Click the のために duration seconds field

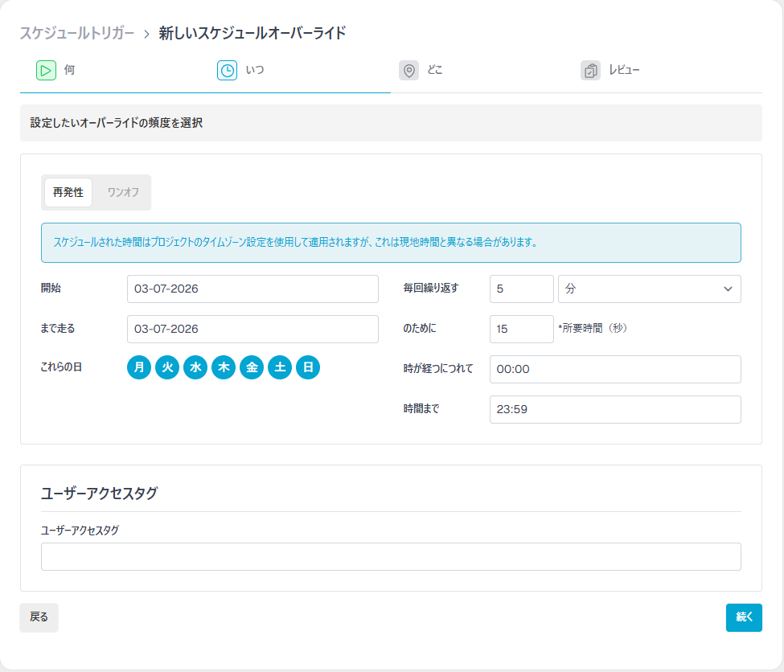coord(522,329)
